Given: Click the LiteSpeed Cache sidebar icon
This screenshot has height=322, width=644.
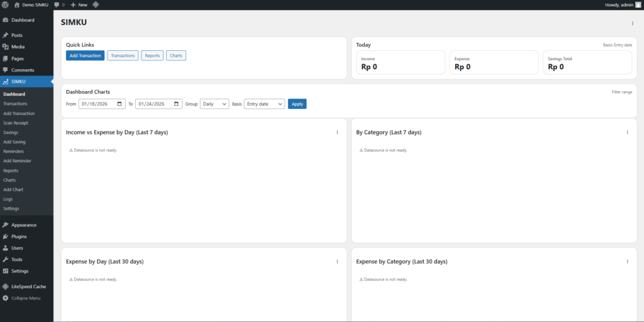Looking at the screenshot, I should click(x=6, y=286).
